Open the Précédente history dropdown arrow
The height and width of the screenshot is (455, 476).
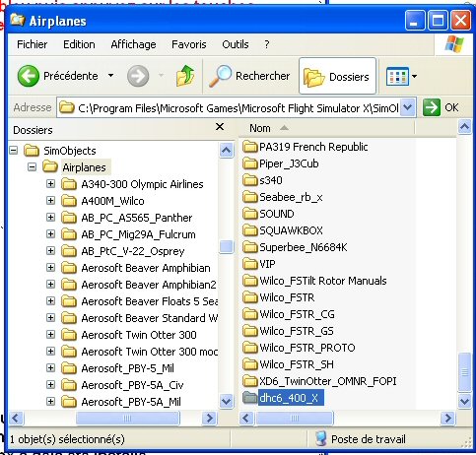(111, 76)
